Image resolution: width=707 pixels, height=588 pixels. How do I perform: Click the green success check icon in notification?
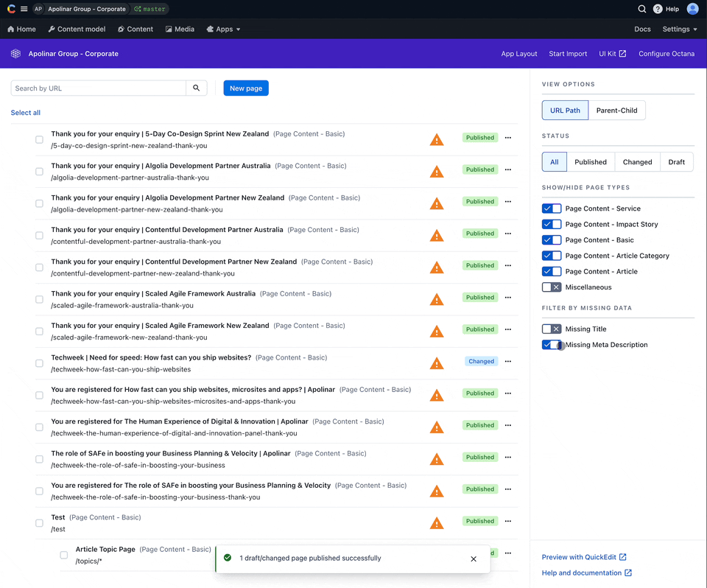(x=228, y=558)
